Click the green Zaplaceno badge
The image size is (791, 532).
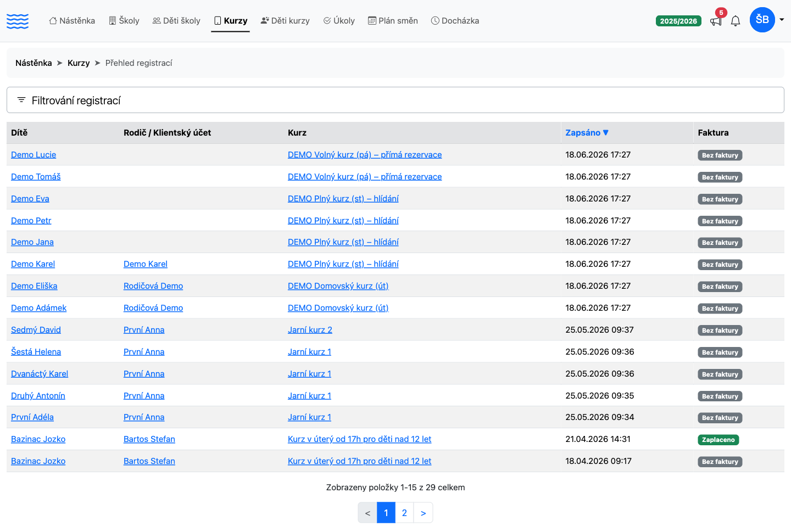[x=718, y=440]
